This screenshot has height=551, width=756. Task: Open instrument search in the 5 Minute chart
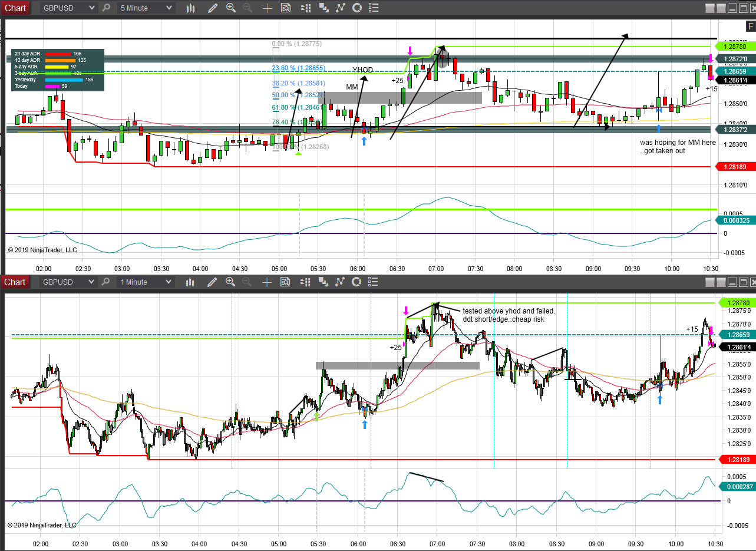point(106,8)
